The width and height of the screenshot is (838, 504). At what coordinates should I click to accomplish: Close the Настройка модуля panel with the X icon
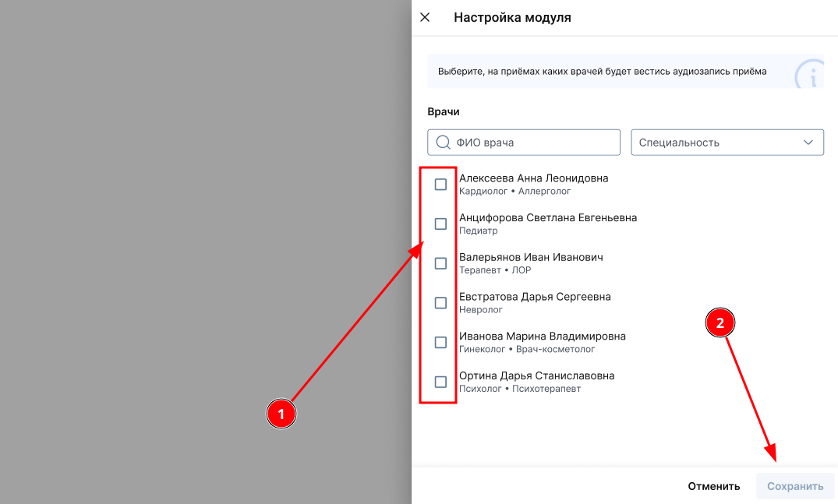[425, 17]
